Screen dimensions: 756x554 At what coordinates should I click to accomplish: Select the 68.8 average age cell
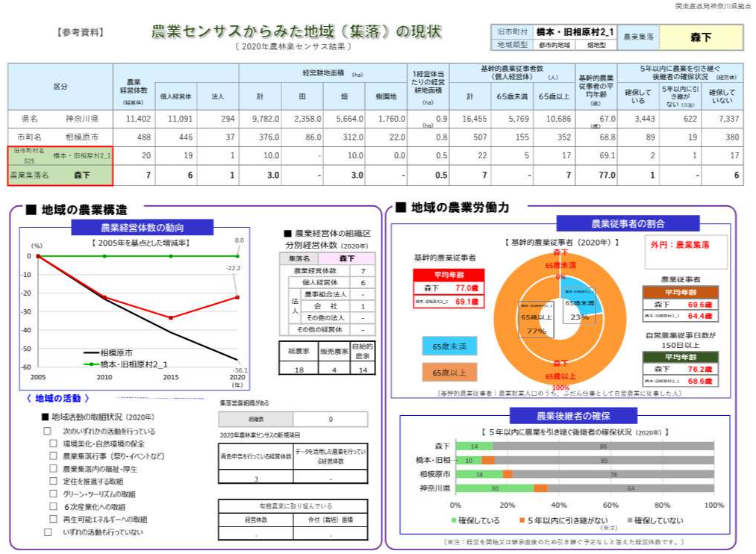pyautogui.click(x=596, y=137)
